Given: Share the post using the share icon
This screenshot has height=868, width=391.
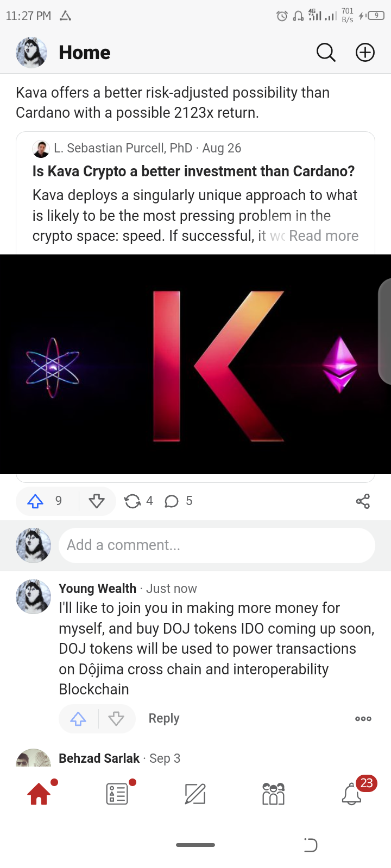Looking at the screenshot, I should (363, 501).
